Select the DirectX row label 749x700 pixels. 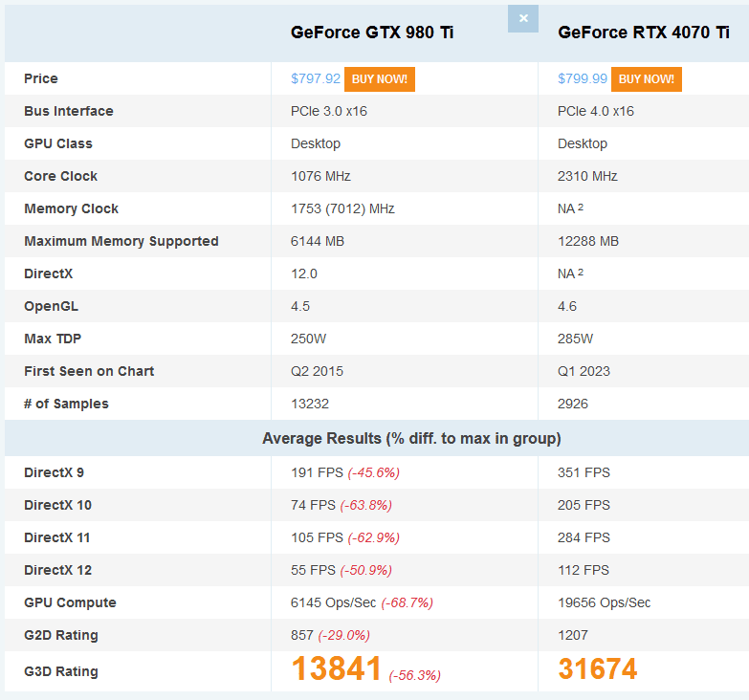(x=48, y=273)
